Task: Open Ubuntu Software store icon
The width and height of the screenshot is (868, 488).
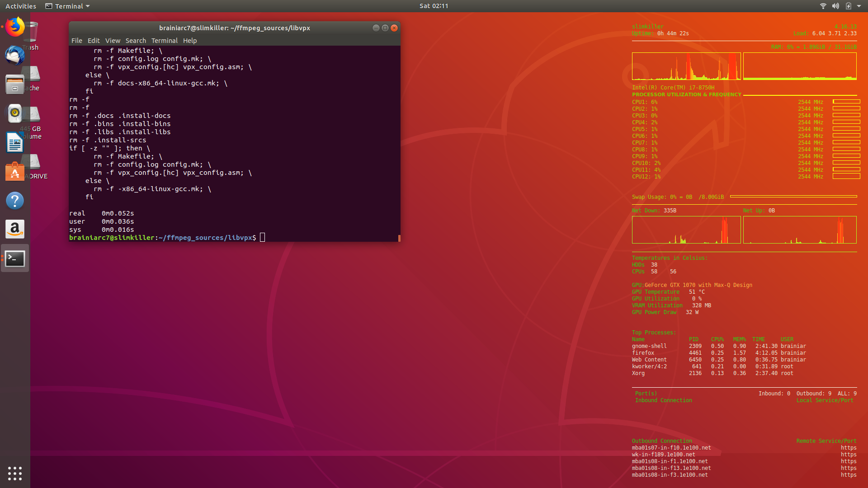Action: [x=15, y=172]
